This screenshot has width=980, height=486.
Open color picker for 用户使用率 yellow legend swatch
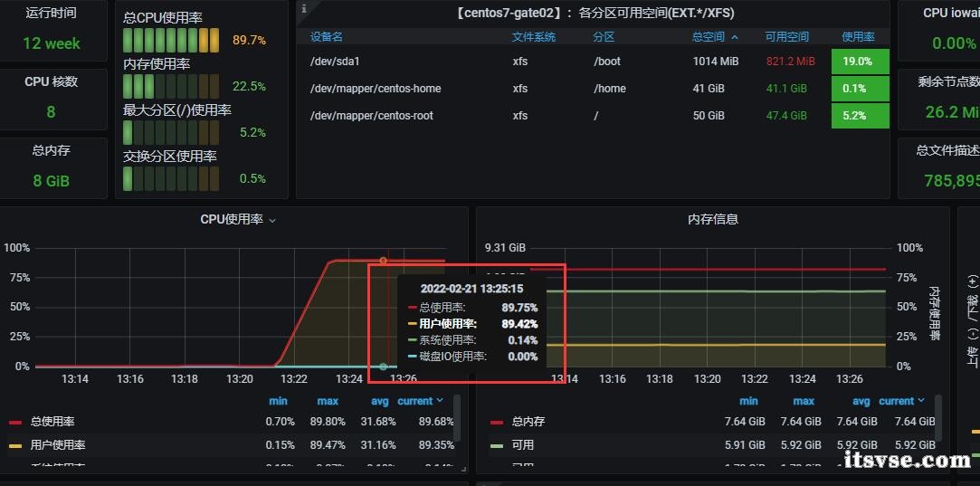click(x=15, y=446)
